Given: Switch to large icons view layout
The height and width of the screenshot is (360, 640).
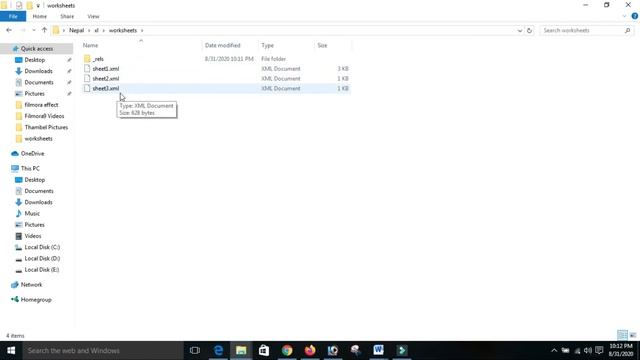Looking at the screenshot, I should coord(633,335).
